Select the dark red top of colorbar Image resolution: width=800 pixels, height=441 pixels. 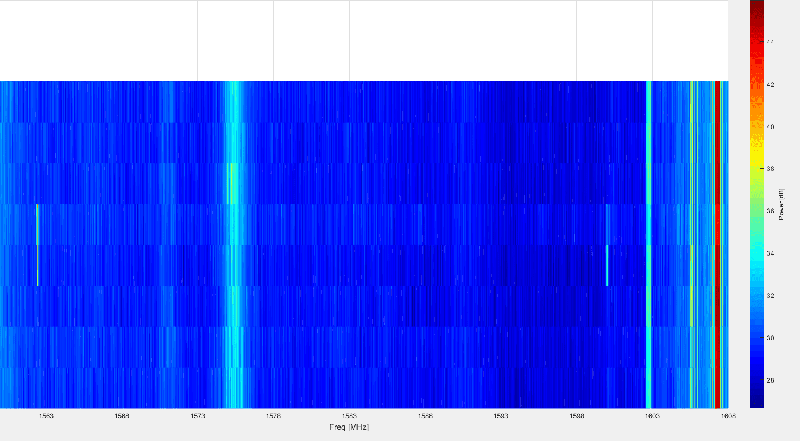click(x=758, y=8)
